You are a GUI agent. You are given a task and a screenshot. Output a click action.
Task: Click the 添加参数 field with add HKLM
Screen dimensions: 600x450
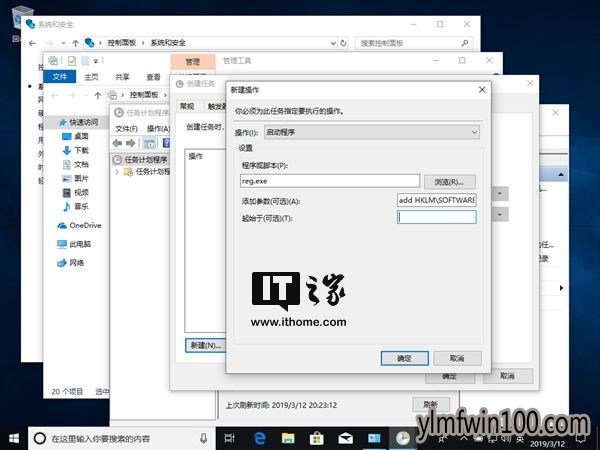436,200
